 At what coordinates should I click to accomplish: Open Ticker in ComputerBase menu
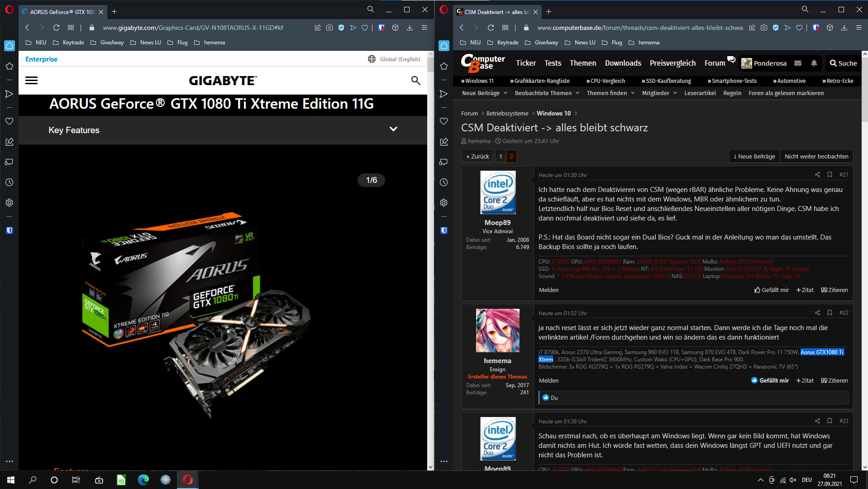coord(526,63)
